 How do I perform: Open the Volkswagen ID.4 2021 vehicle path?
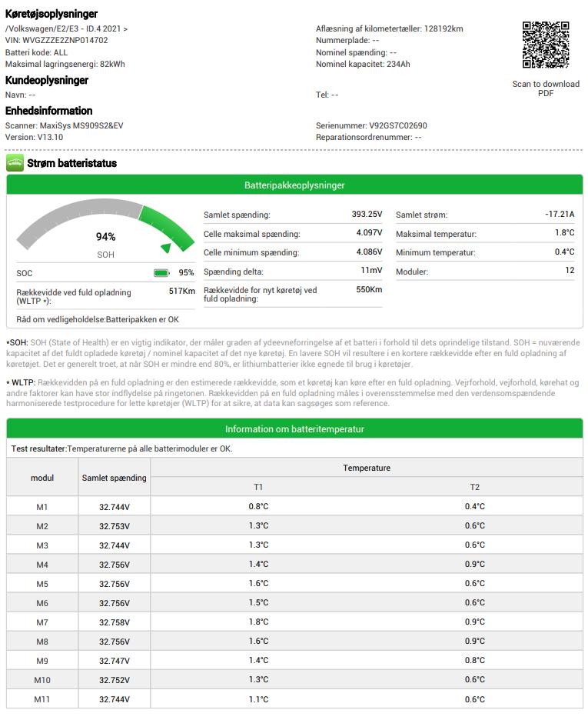click(x=66, y=28)
